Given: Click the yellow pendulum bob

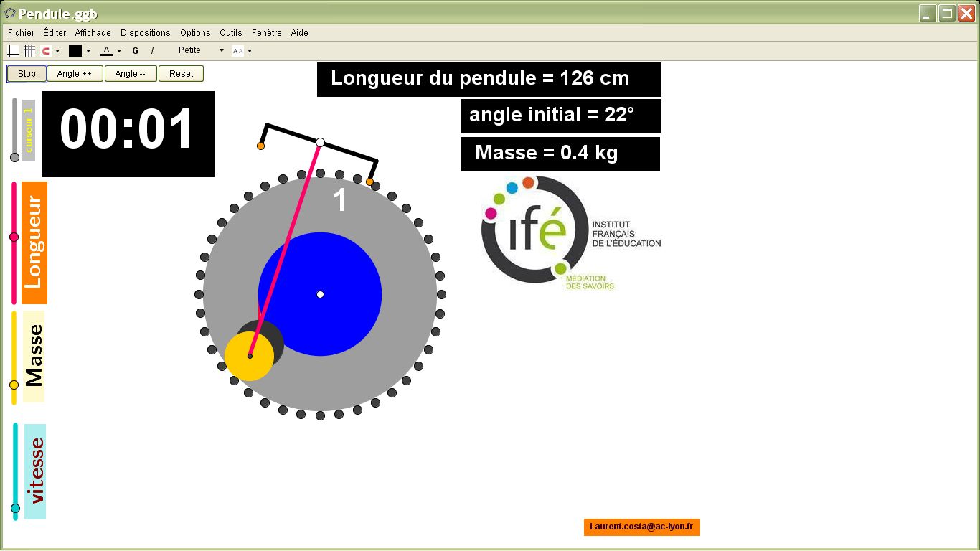Looking at the screenshot, I should [x=248, y=357].
